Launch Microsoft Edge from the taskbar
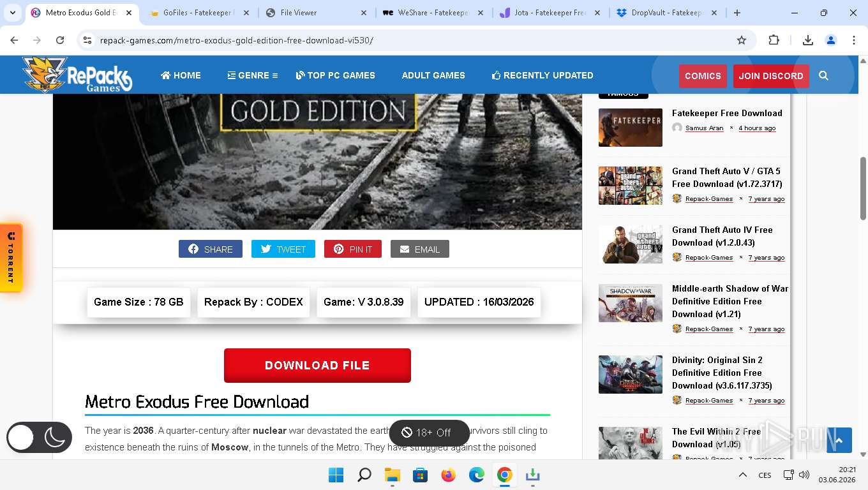Viewport: 868px width, 490px height. (x=477, y=475)
